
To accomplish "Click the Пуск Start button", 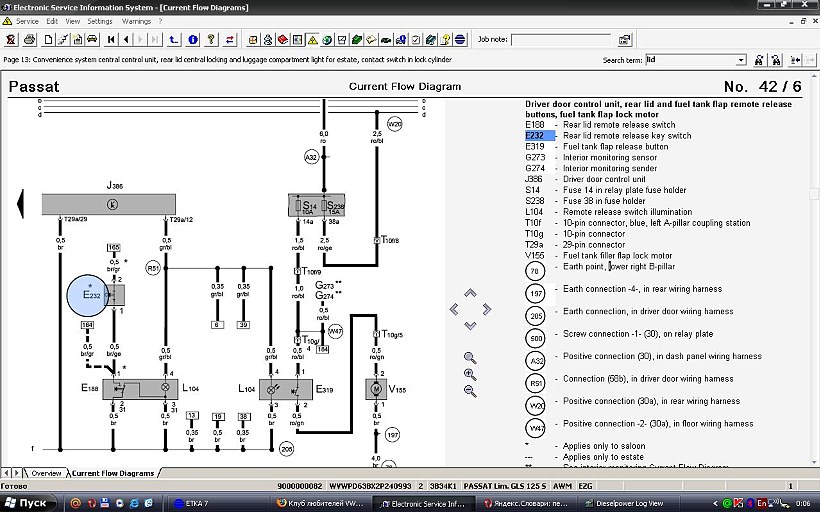I will pos(29,503).
